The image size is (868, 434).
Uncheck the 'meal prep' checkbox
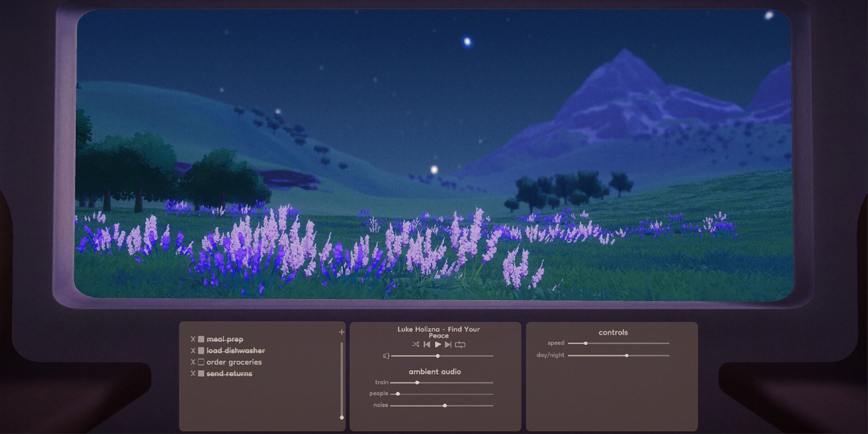coord(201,339)
